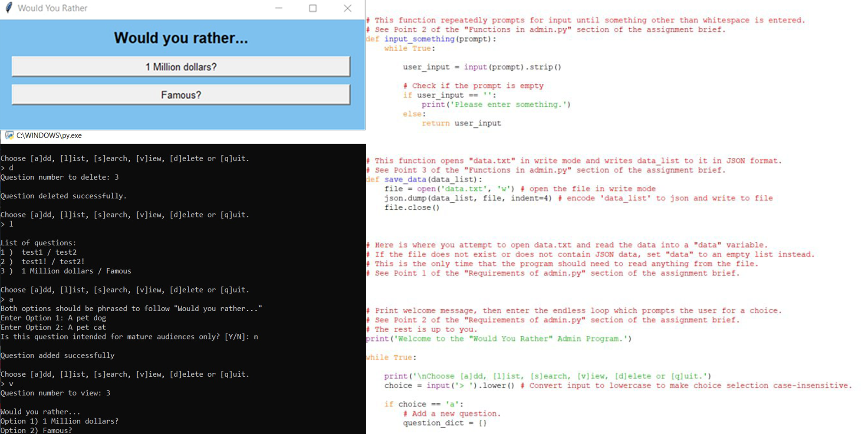Choose the "1 Million dollars?" button
The height and width of the screenshot is (434, 868).
click(181, 66)
